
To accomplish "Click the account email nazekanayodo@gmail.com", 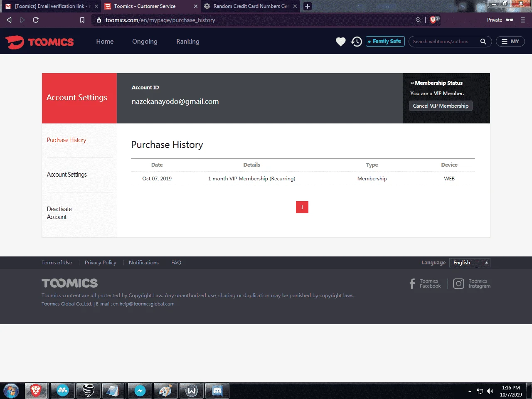I will [175, 101].
